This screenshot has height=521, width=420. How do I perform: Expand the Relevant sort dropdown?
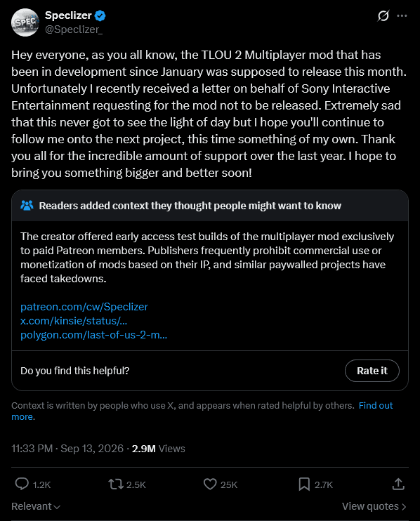point(36,506)
